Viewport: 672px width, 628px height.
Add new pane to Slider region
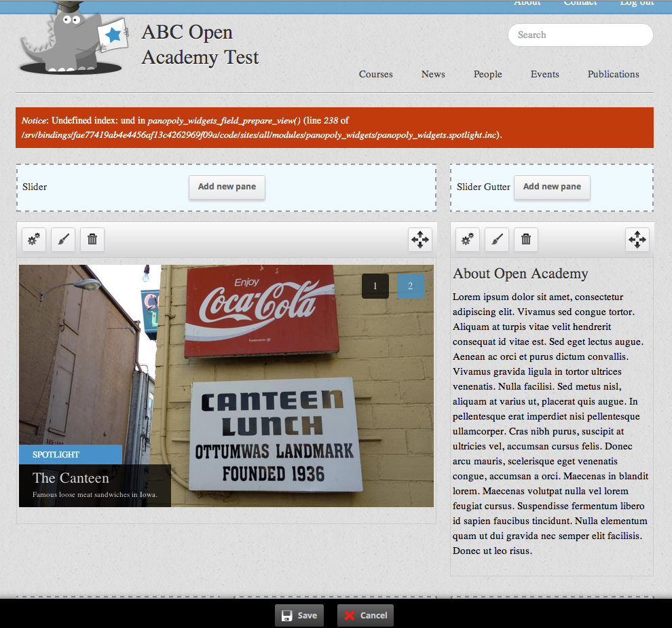click(227, 187)
